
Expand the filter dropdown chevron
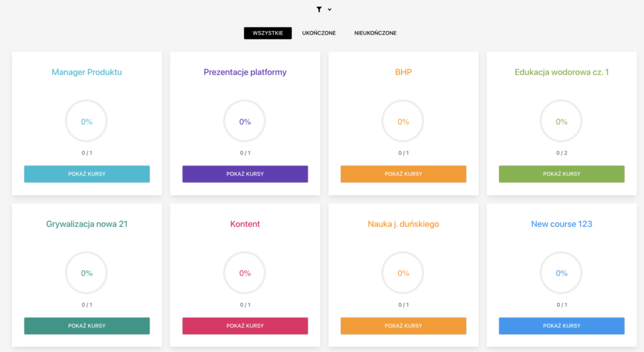click(x=330, y=9)
